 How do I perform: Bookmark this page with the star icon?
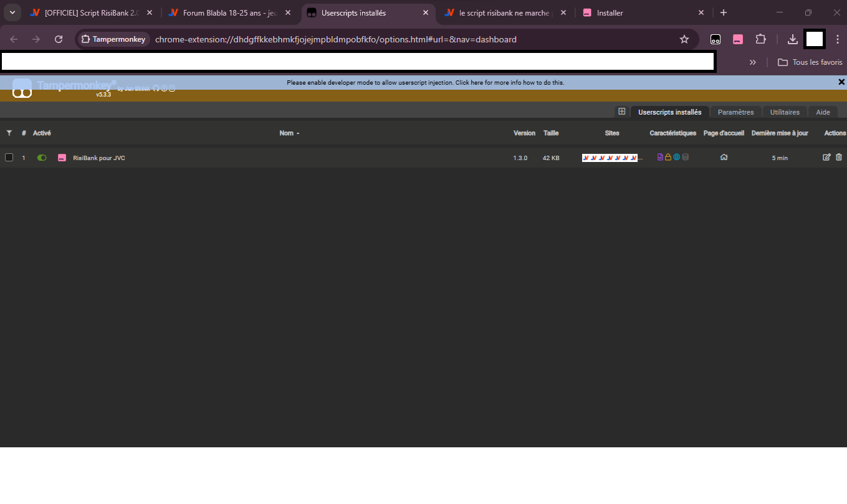tap(684, 39)
